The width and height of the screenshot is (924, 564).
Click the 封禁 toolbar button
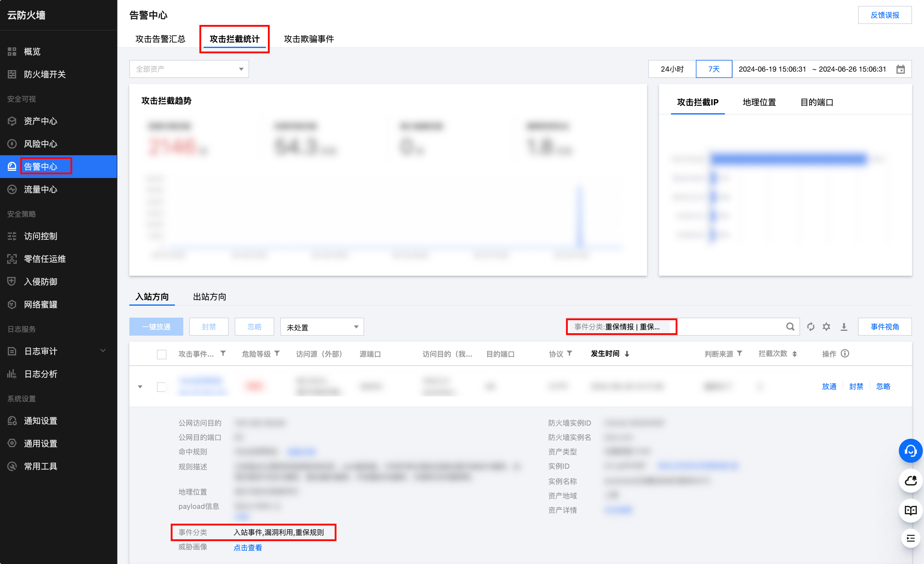(209, 327)
